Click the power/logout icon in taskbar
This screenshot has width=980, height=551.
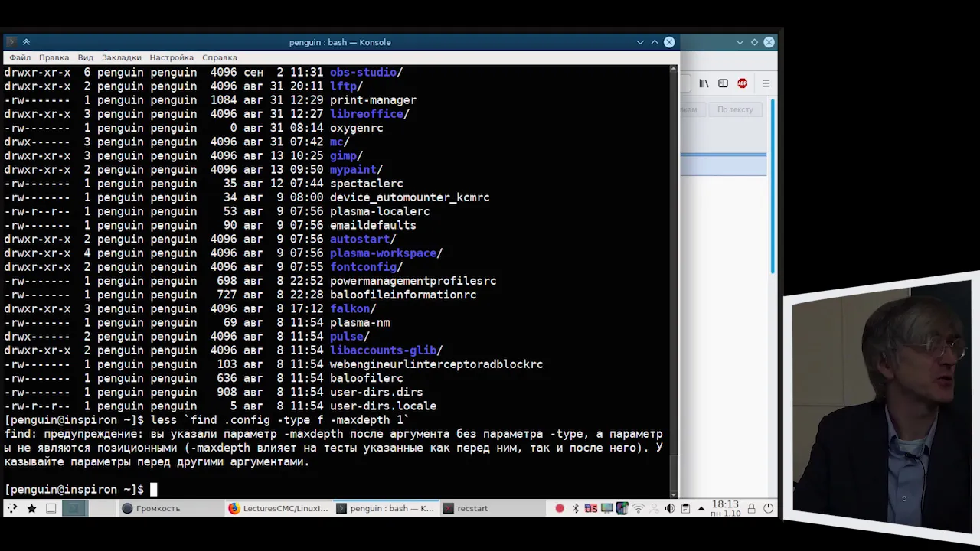tap(768, 508)
